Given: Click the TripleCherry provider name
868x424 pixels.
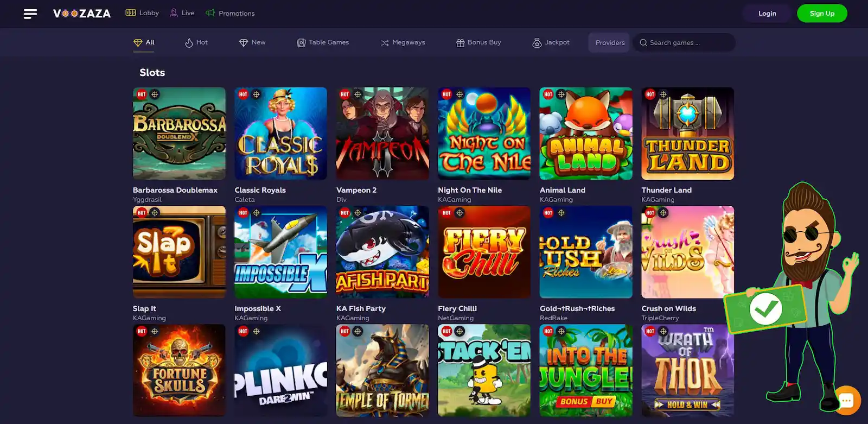Looking at the screenshot, I should 660,318.
